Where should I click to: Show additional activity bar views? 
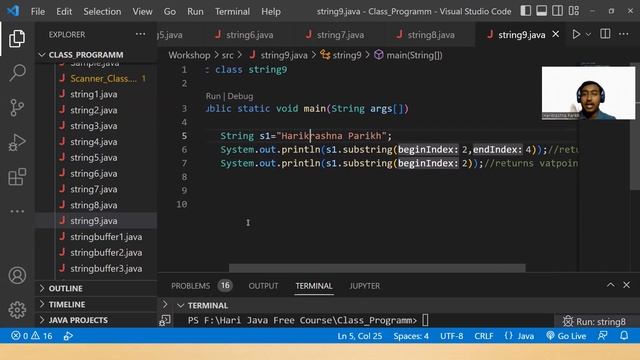17,211
